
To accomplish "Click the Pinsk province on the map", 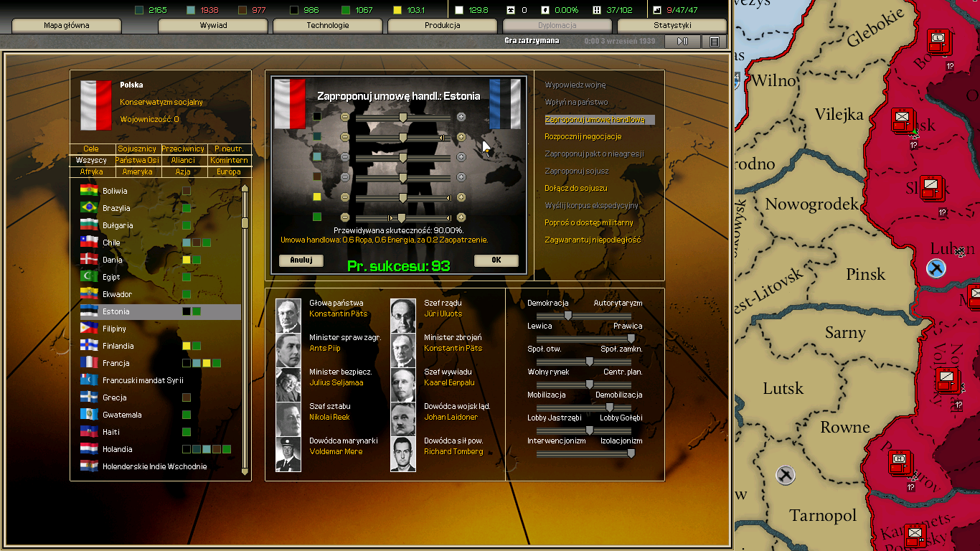I will tap(866, 274).
